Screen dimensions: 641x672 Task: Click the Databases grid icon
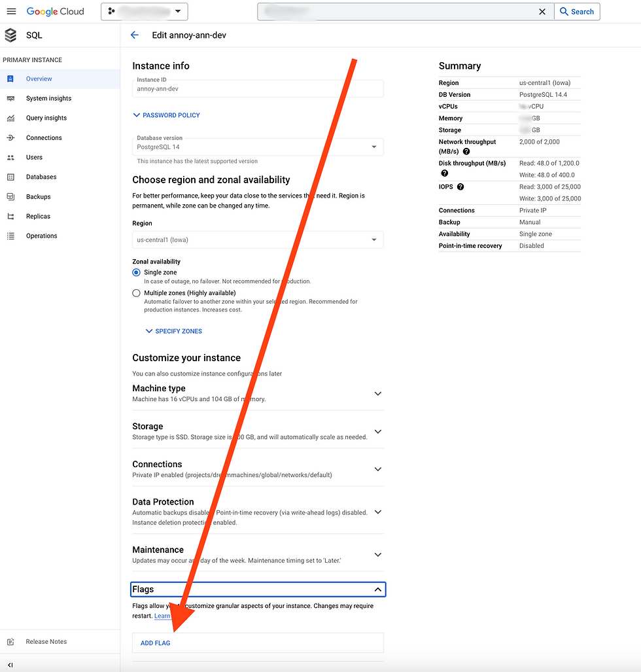click(10, 177)
